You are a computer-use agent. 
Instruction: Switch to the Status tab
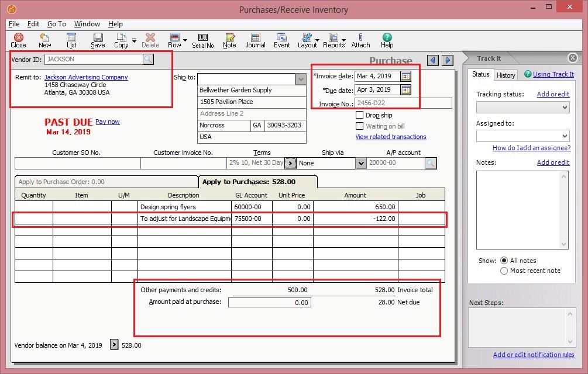tap(480, 74)
